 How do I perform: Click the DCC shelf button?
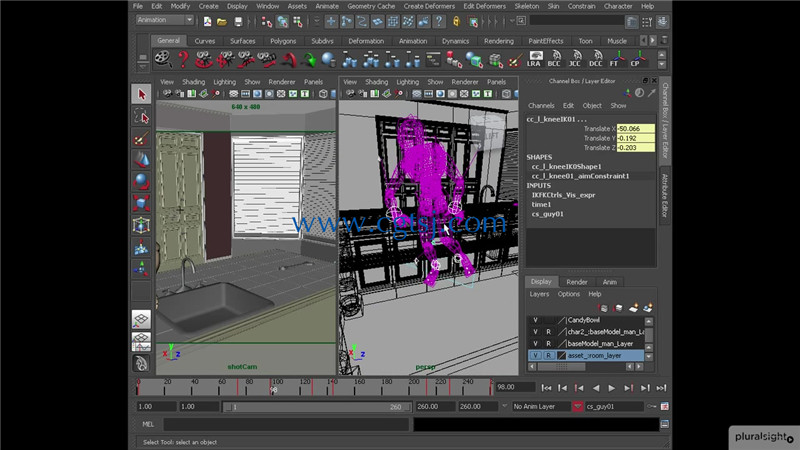pos(595,59)
